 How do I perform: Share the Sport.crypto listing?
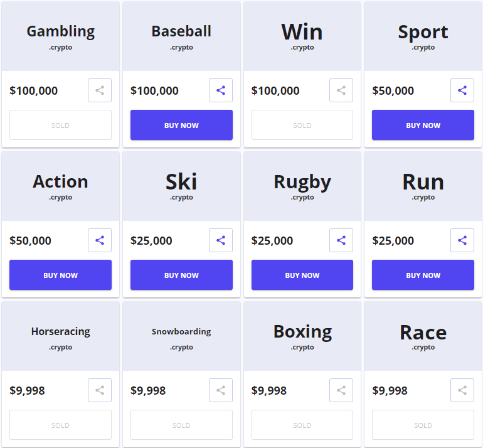pos(462,90)
